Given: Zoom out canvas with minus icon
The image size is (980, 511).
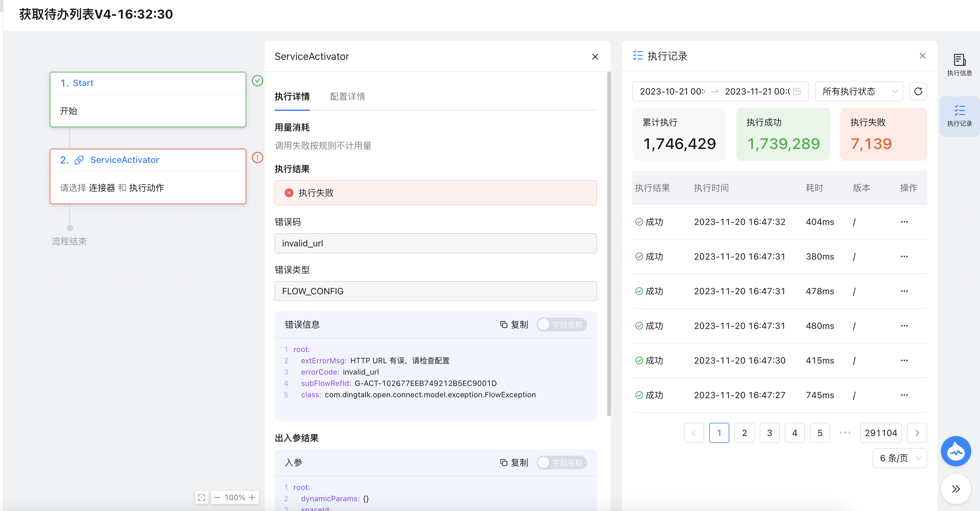Looking at the screenshot, I should click(217, 497).
